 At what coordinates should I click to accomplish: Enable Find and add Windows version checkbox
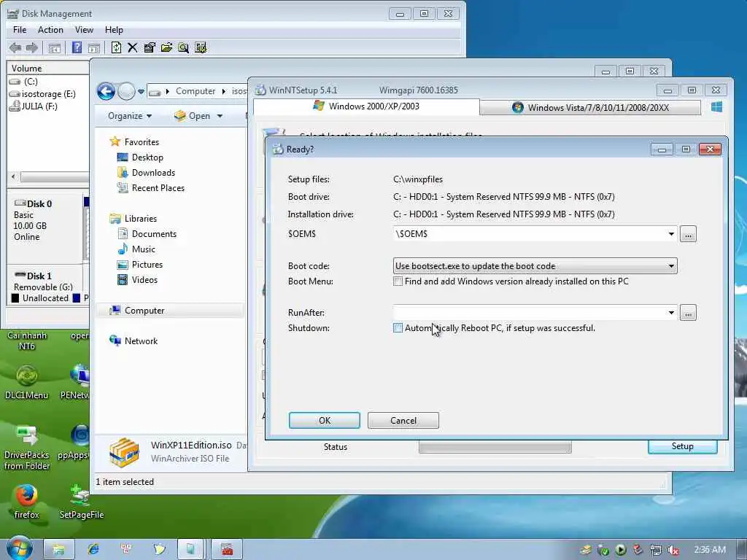[398, 281]
